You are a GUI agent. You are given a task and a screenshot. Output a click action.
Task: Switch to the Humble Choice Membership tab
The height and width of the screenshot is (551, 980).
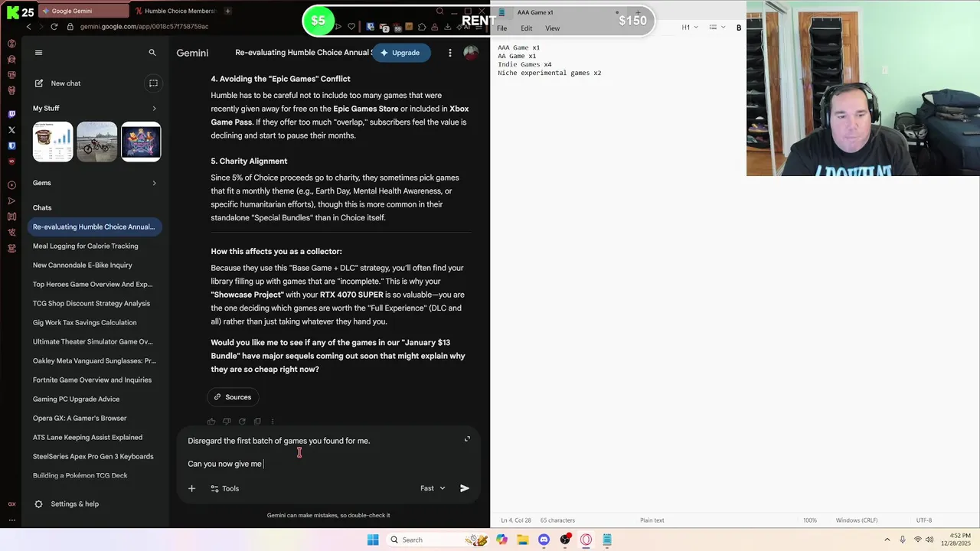[175, 11]
